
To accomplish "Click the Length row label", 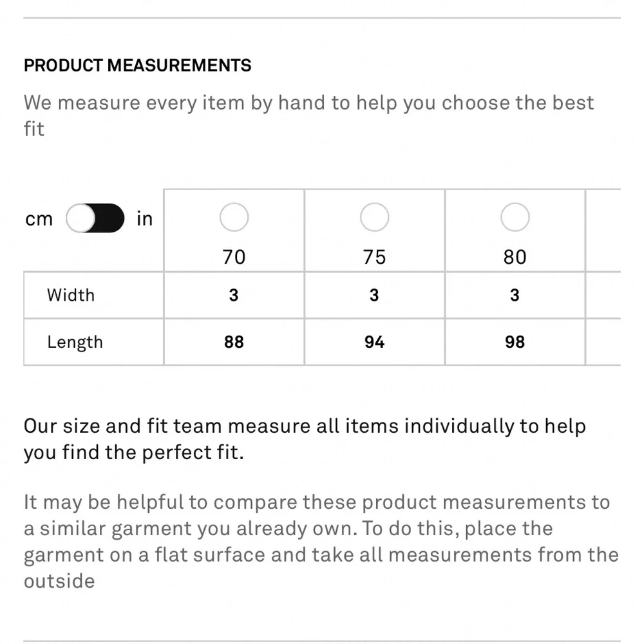I will tap(75, 342).
